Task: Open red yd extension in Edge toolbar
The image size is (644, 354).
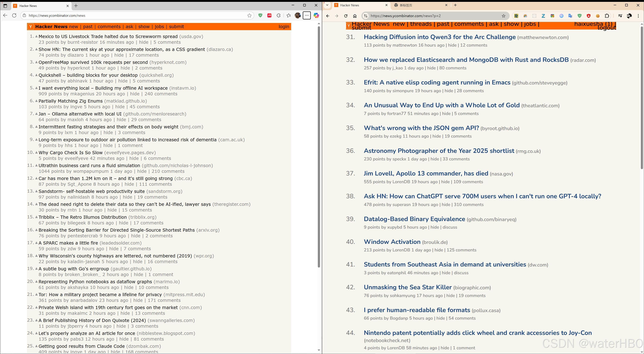Action: [x=269, y=16]
